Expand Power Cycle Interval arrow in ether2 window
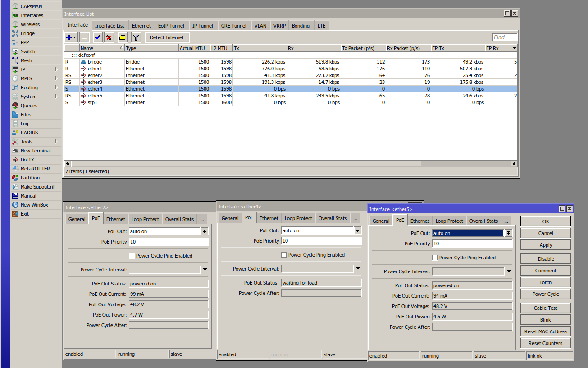This screenshot has height=368, width=588. 205,270
